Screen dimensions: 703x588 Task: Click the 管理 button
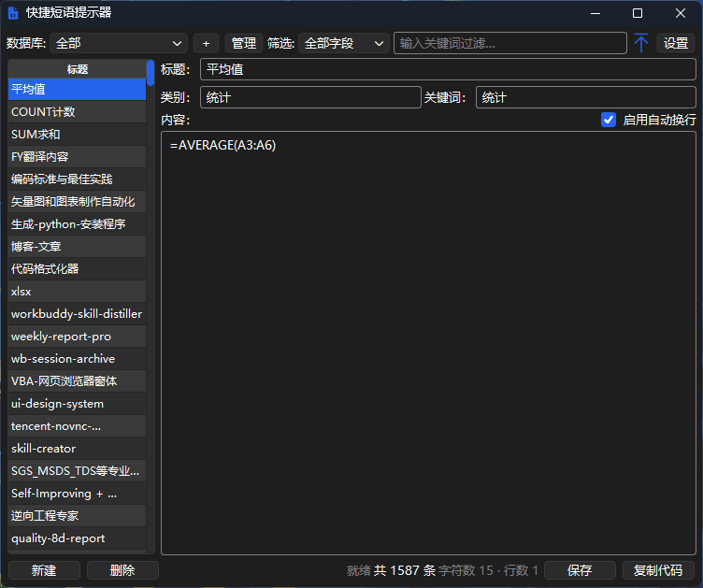click(x=243, y=44)
